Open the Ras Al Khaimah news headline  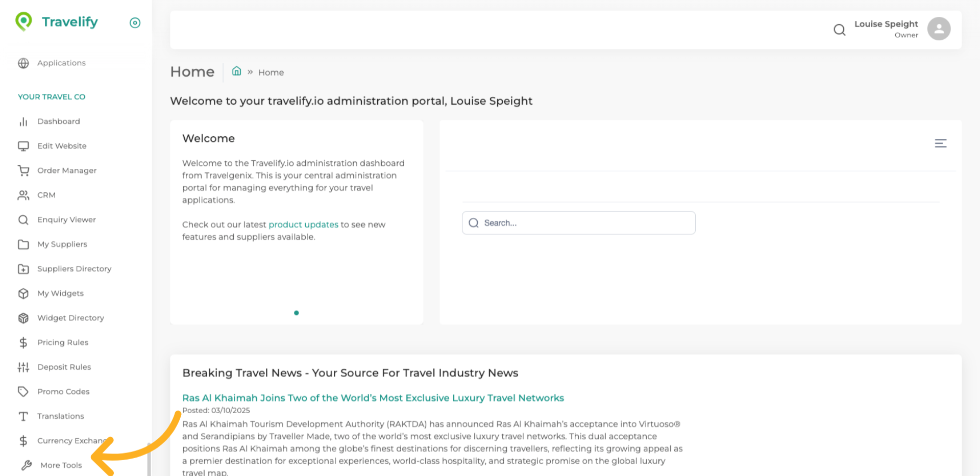point(373,398)
